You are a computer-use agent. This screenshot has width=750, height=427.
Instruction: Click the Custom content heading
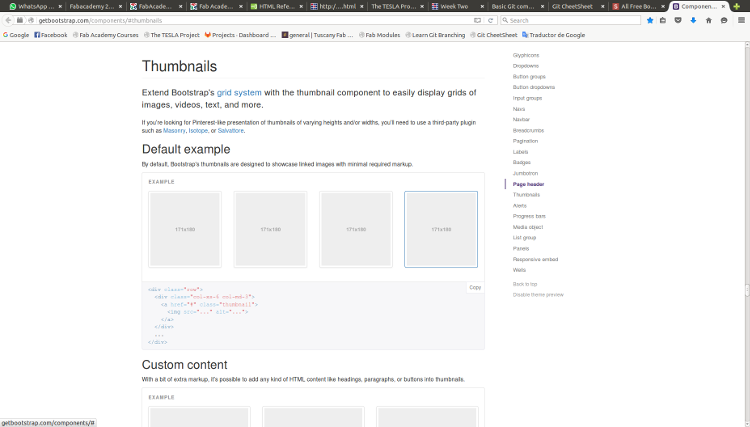184,365
